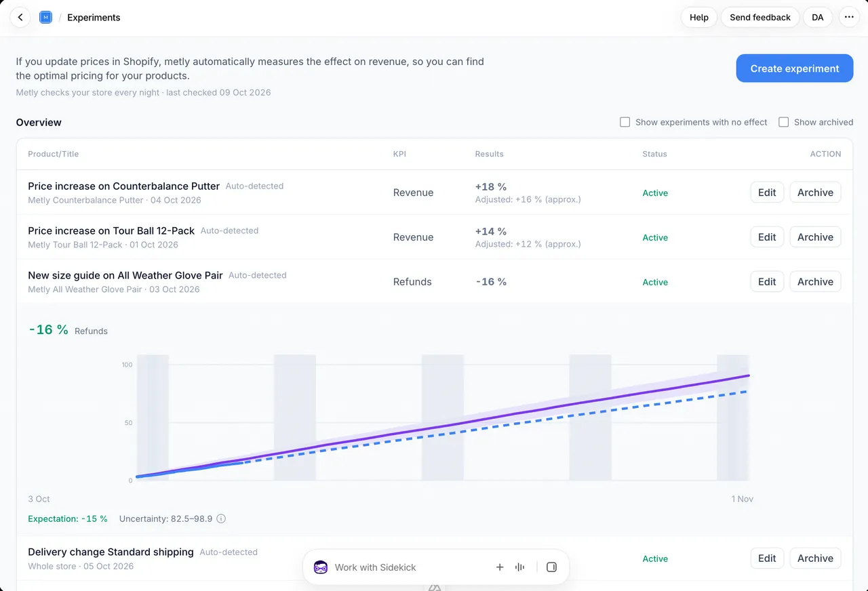The image size is (868, 591).
Task: Click Adjusted: +16 % (approx.) text
Action: (528, 199)
